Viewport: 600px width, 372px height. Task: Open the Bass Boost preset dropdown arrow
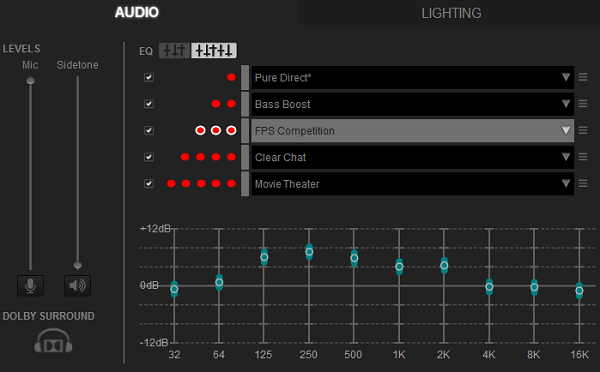tap(566, 104)
